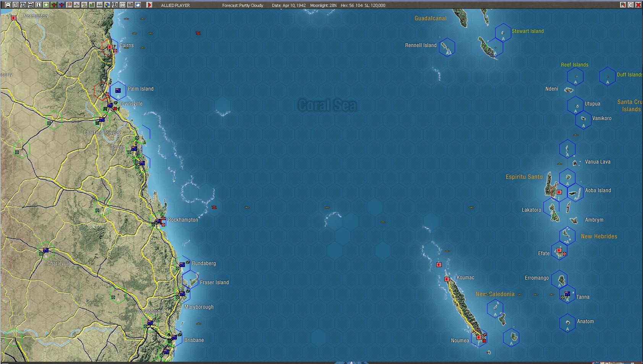Screen dimensions: 643x364
Task: Select the Japanese flag at Koumac
Action: coord(447,279)
